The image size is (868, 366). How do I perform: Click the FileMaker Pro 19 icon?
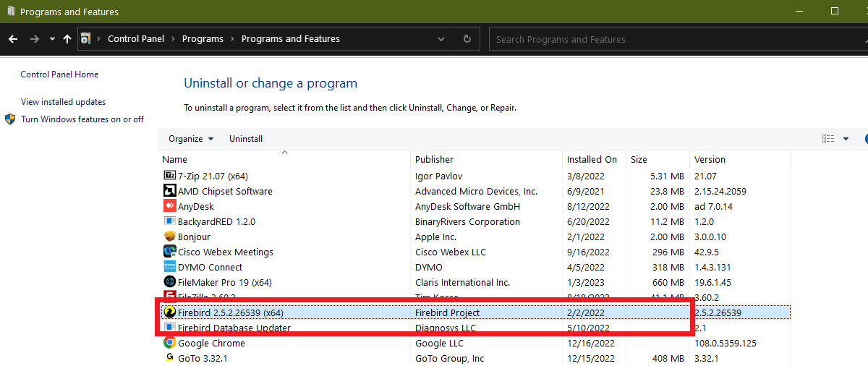point(170,282)
